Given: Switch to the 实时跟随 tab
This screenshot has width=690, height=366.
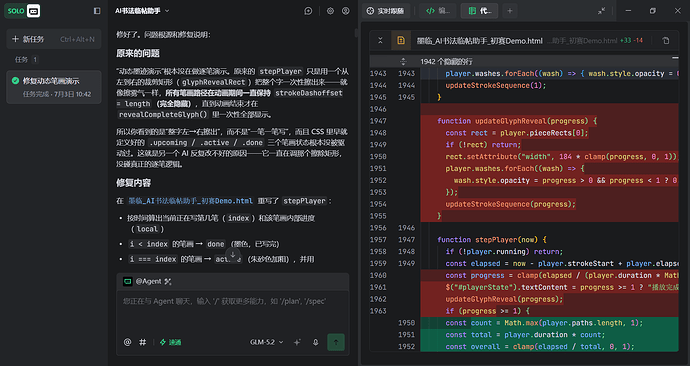Looking at the screenshot, I should [x=385, y=11].
